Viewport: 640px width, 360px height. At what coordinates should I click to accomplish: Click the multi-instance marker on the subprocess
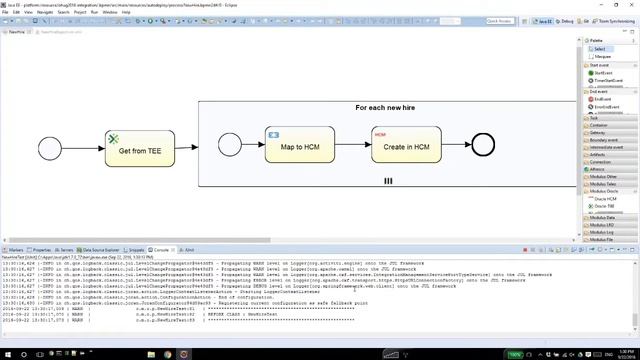click(388, 181)
